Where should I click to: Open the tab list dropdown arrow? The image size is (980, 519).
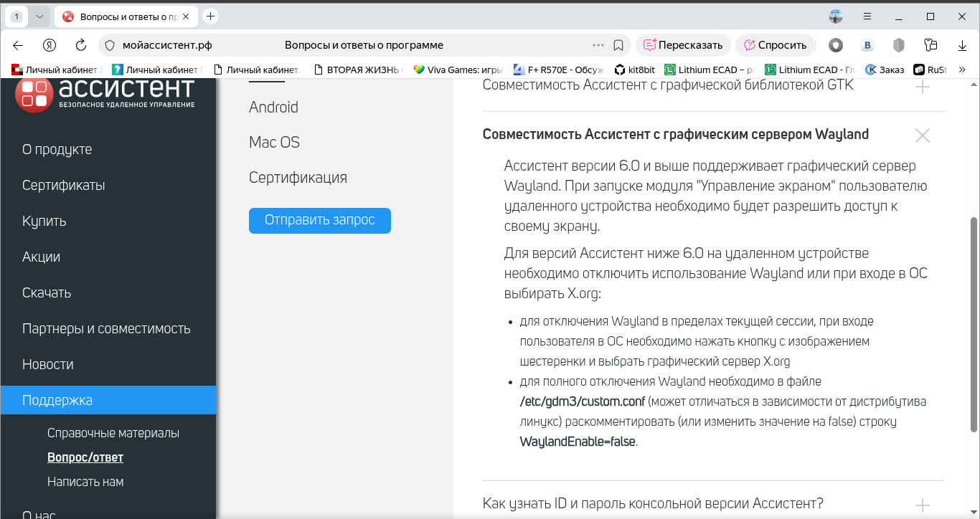click(39, 16)
